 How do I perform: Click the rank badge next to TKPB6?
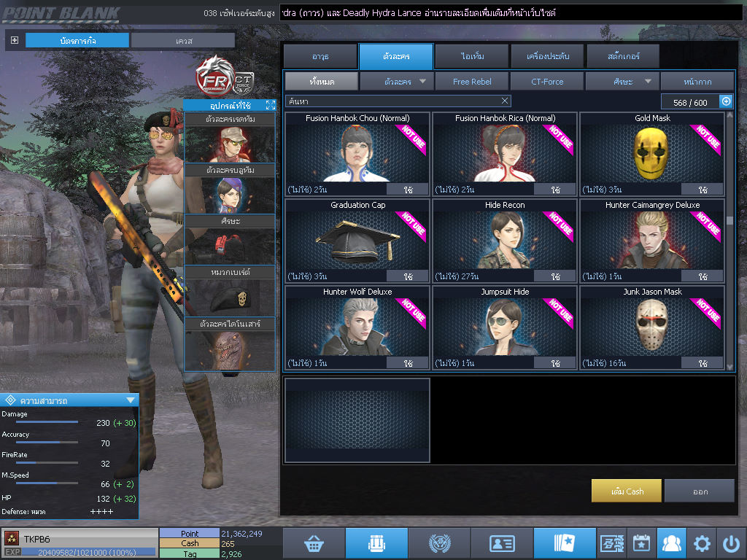(12, 539)
